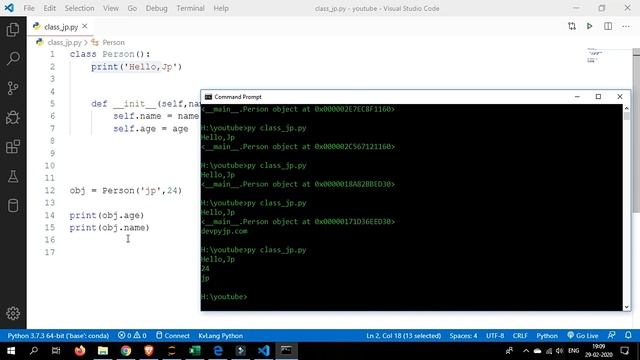Image resolution: width=640 pixels, height=360 pixels.
Task: Click the H:\youtube> prompt in Command Prompt
Action: (224, 297)
